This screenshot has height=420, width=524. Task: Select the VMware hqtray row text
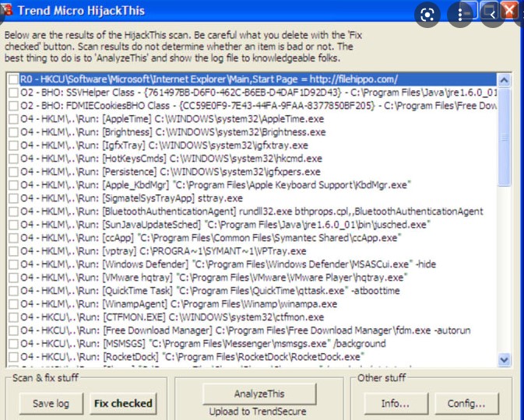pyautogui.click(x=214, y=278)
